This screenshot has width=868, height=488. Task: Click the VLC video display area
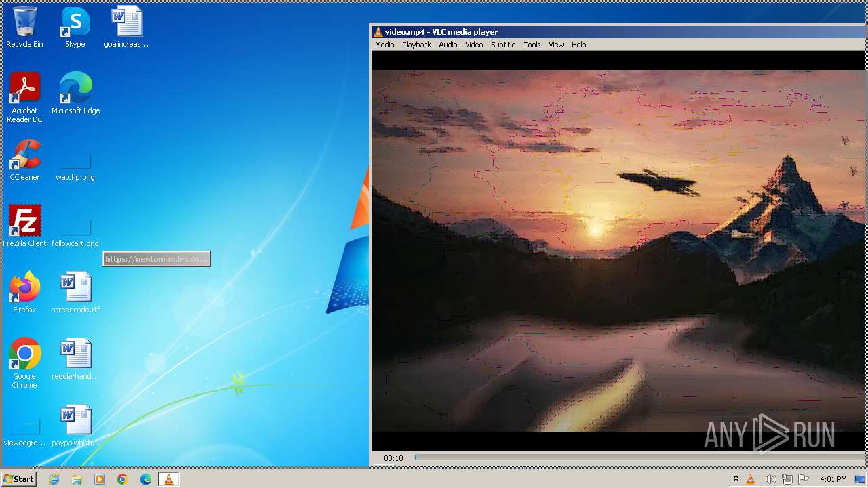[618, 251]
